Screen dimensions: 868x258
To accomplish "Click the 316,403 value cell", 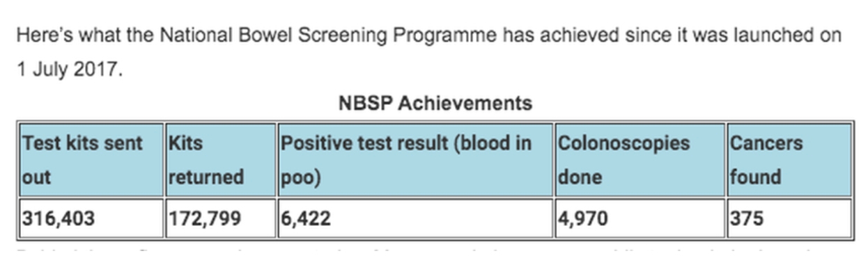I will [x=91, y=218].
